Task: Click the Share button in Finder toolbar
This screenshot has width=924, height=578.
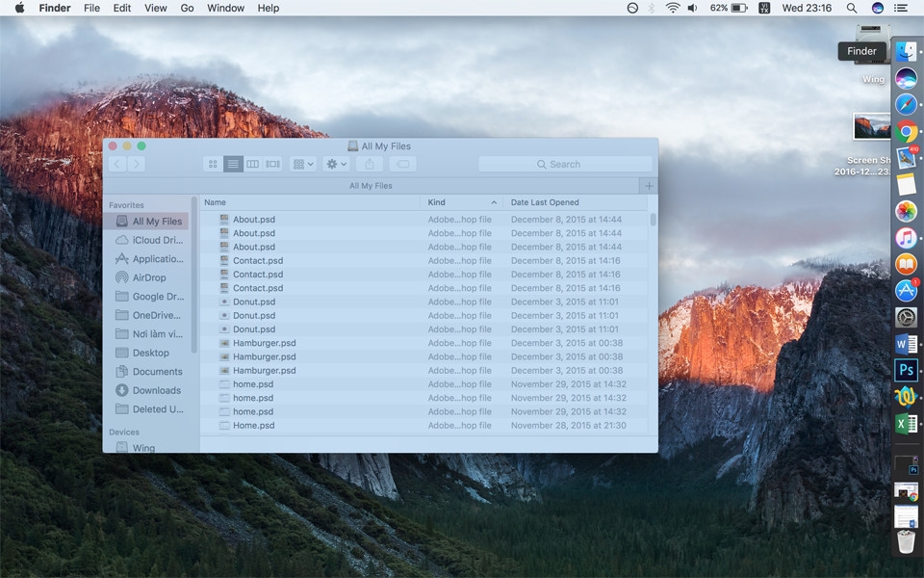Action: coord(369,165)
